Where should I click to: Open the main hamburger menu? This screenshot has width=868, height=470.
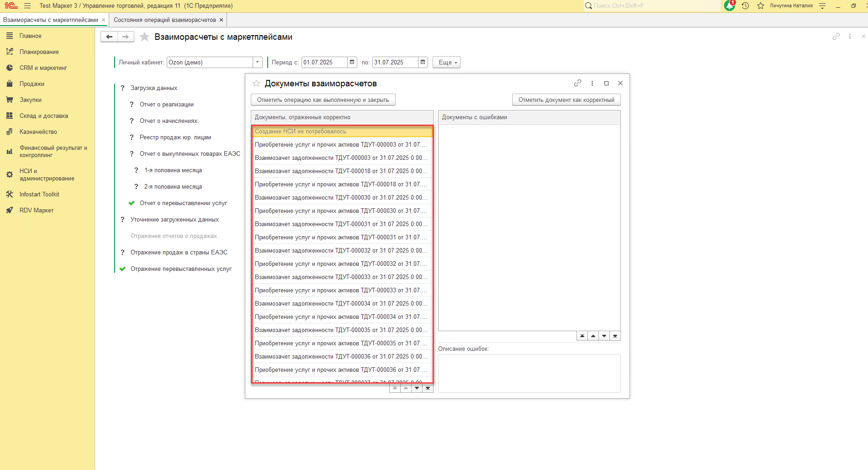(x=27, y=6)
